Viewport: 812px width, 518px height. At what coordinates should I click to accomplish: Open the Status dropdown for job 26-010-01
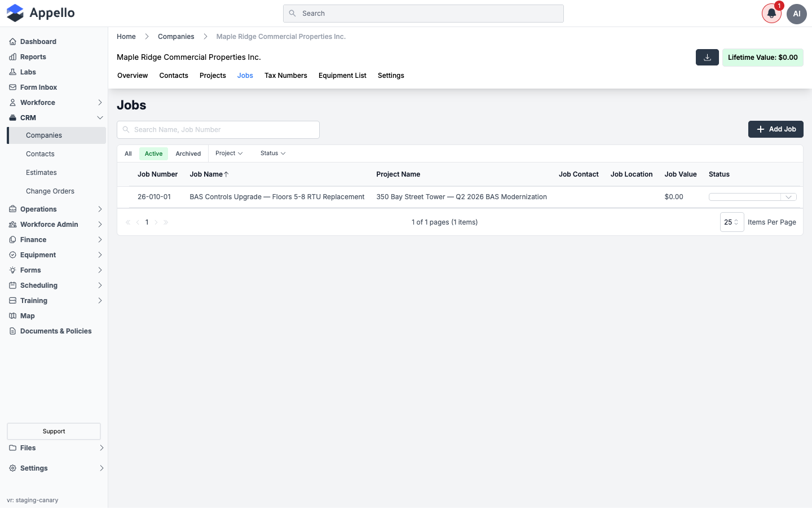[x=752, y=197]
